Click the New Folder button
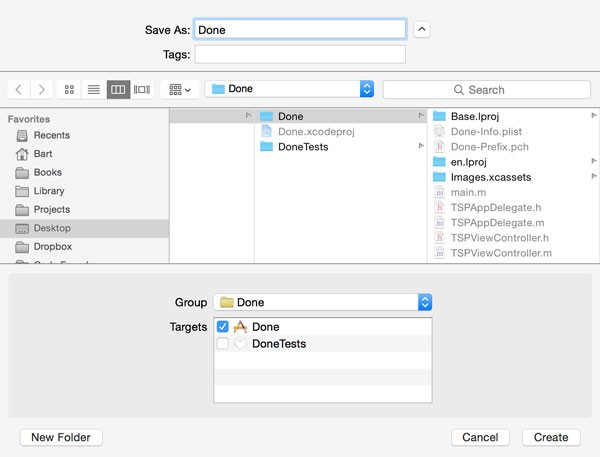Image resolution: width=600 pixels, height=457 pixels. [61, 437]
